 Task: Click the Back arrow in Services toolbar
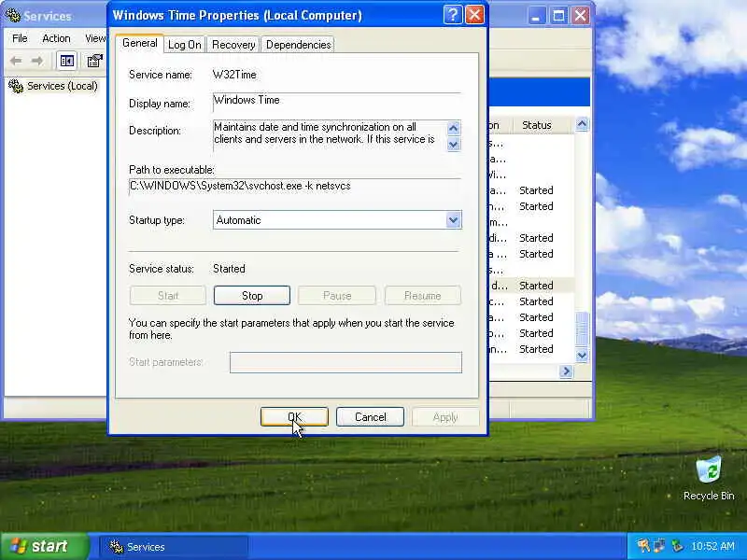(x=16, y=61)
